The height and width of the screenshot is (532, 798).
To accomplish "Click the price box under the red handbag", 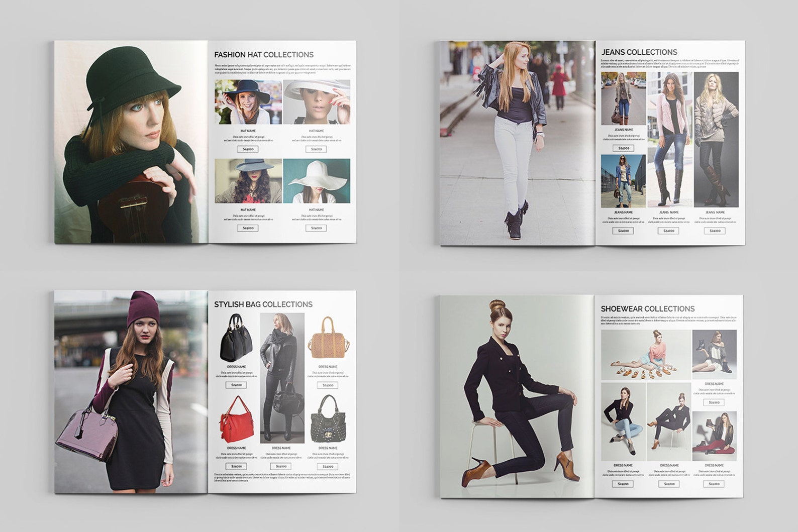I will [x=236, y=466].
